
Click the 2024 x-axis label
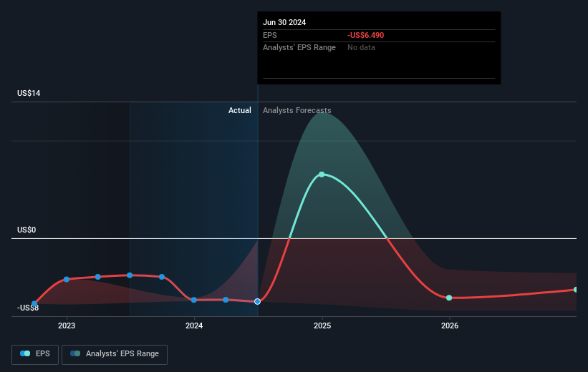tap(194, 326)
